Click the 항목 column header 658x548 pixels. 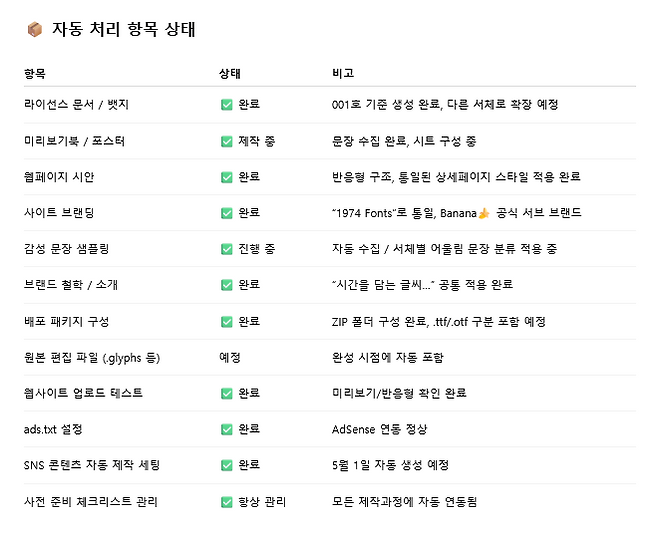coord(34,74)
